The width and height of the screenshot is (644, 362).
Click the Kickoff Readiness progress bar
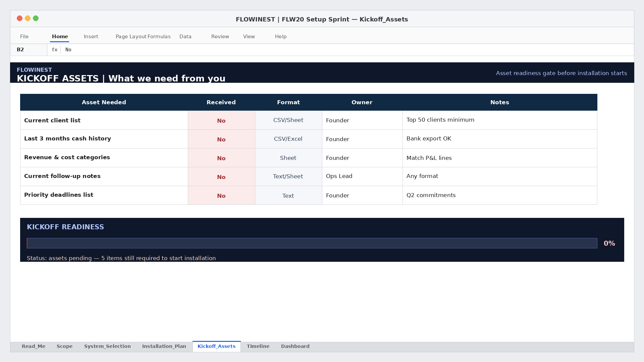click(x=312, y=243)
